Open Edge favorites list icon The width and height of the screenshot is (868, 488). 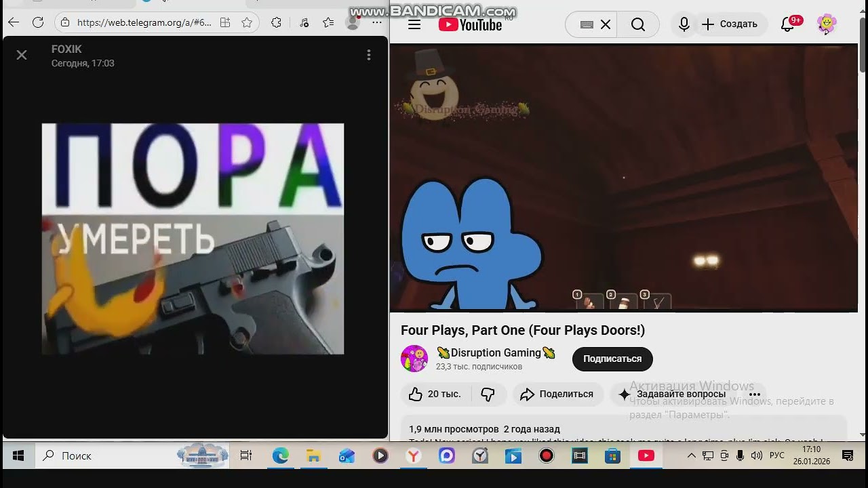[329, 22]
